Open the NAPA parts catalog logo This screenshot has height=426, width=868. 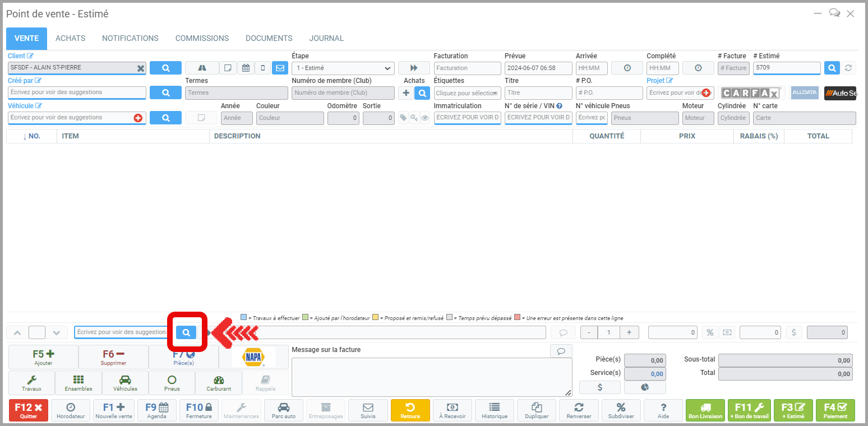pos(253,357)
